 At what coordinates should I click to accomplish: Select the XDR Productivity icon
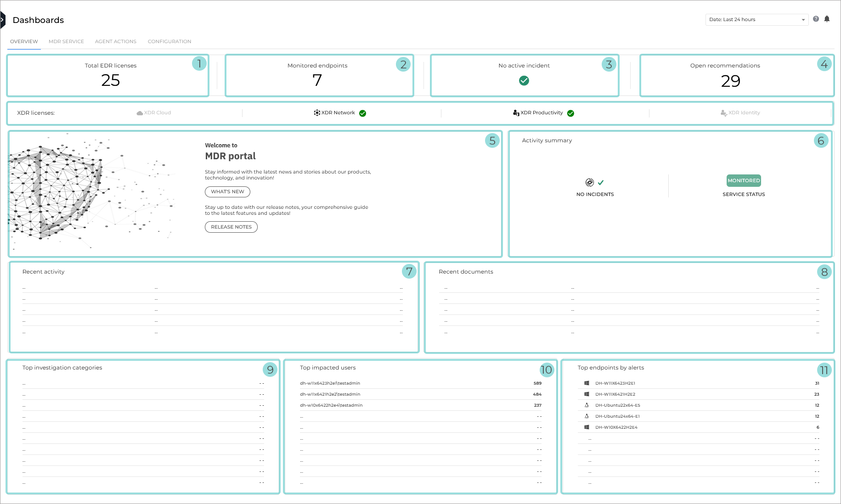tap(516, 112)
